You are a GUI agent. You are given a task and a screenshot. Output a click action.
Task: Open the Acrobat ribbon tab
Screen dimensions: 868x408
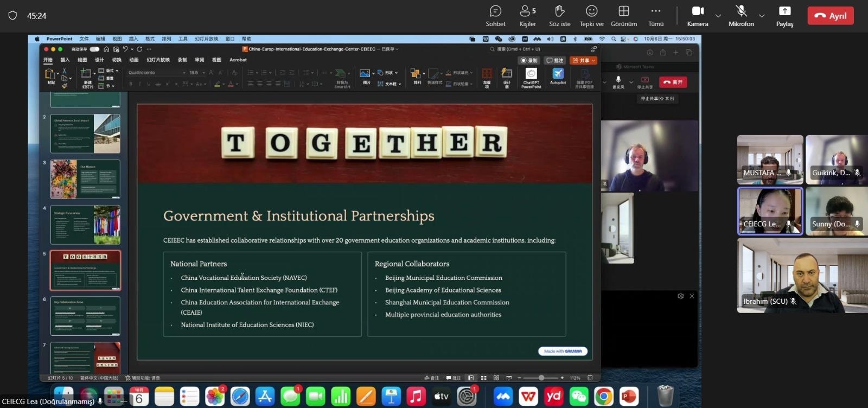click(x=238, y=60)
